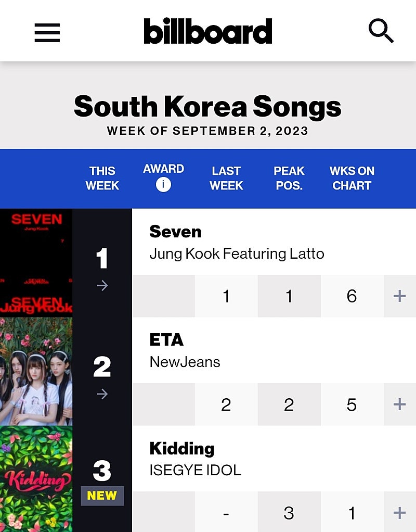Expand Kidding chart details plus
The width and height of the screenshot is (416, 532).
[399, 513]
